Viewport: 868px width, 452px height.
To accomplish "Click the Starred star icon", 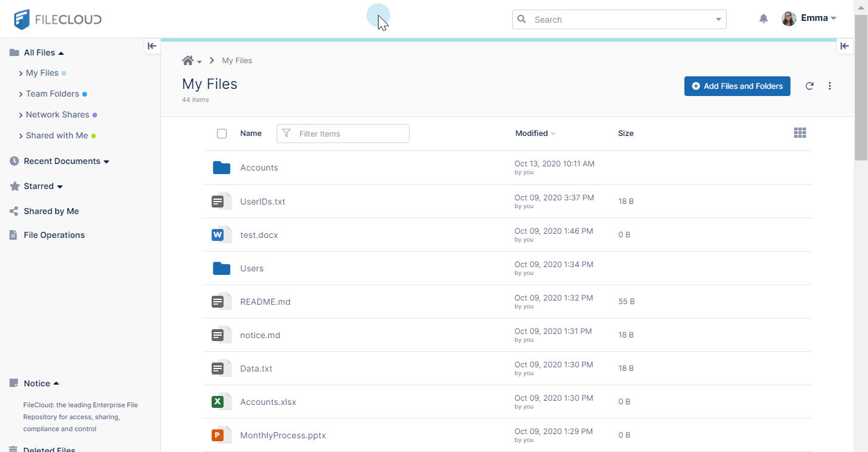I will [x=14, y=186].
